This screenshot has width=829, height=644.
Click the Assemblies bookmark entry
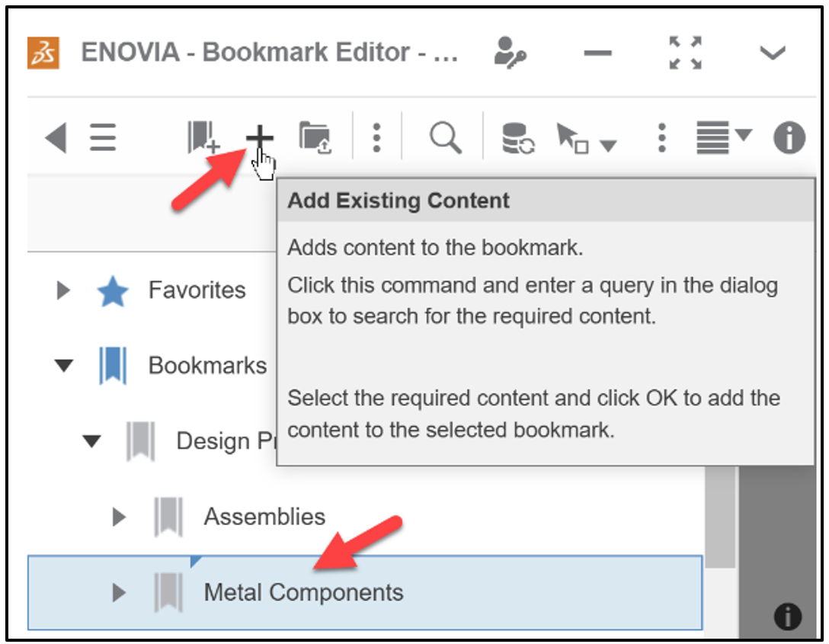coord(264,516)
